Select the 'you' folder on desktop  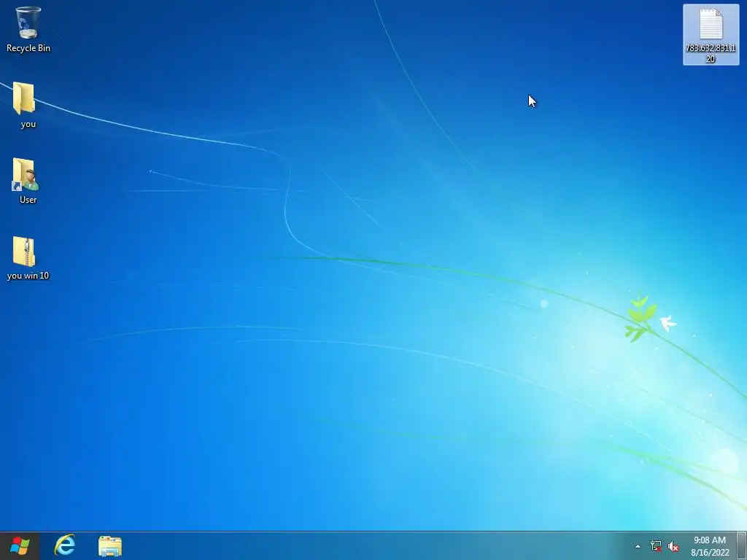pos(25,105)
